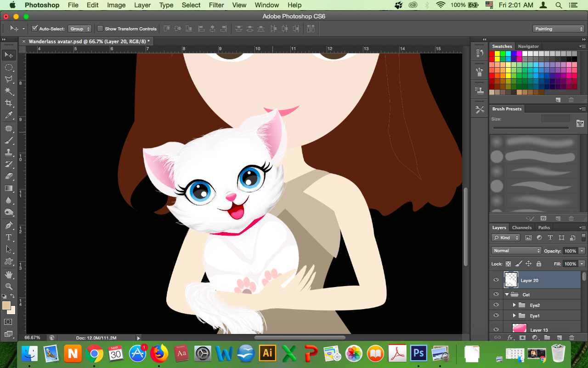Screen dimensions: 588x368
Task: Hide the Eye1 group visibility eye
Action: click(496, 316)
